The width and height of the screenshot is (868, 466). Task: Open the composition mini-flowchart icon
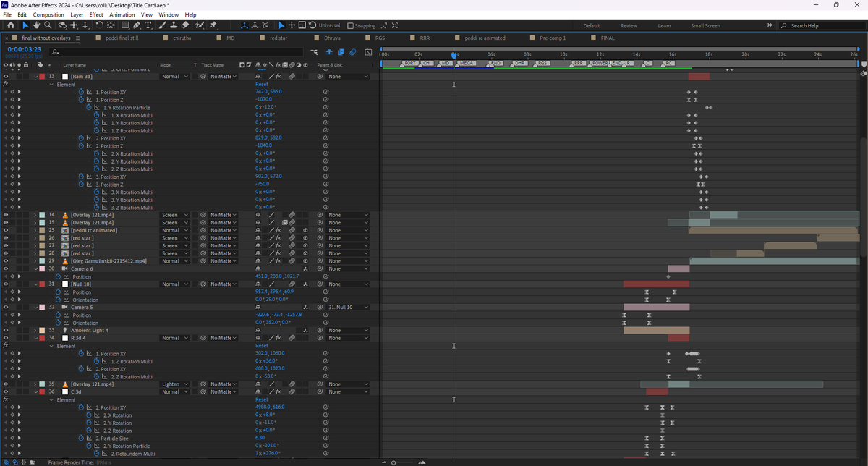click(x=314, y=51)
